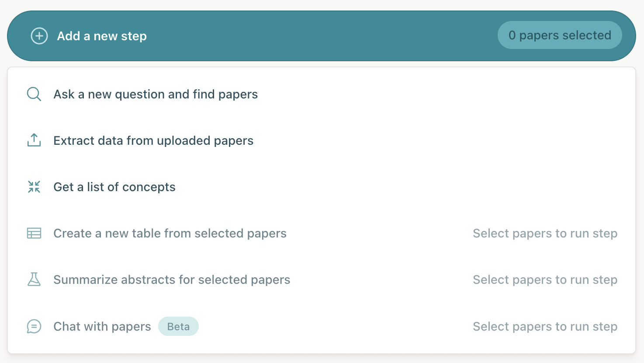
Task: Collapse the "Add a new step" header
Action: (322, 36)
